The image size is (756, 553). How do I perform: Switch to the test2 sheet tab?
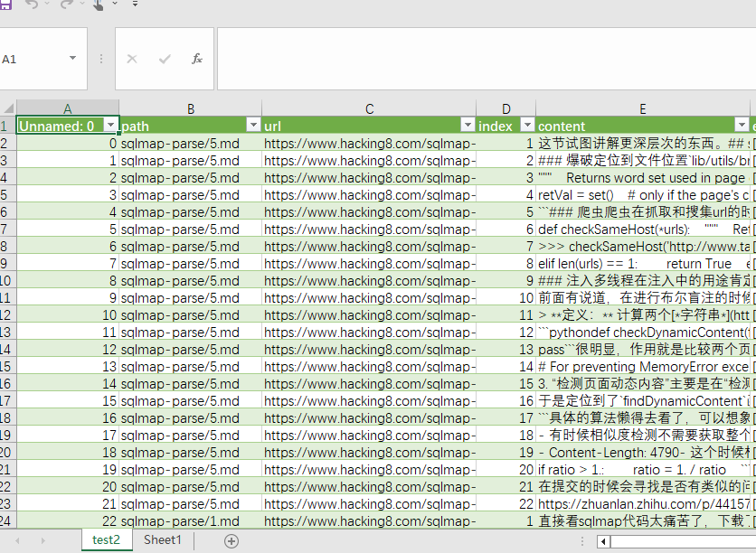tap(106, 540)
